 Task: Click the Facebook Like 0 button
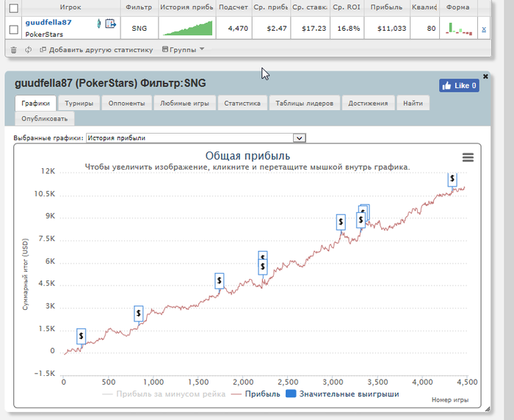coord(459,86)
